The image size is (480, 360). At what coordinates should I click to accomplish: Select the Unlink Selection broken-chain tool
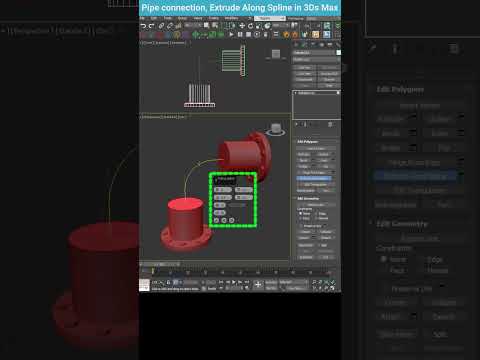170,26
